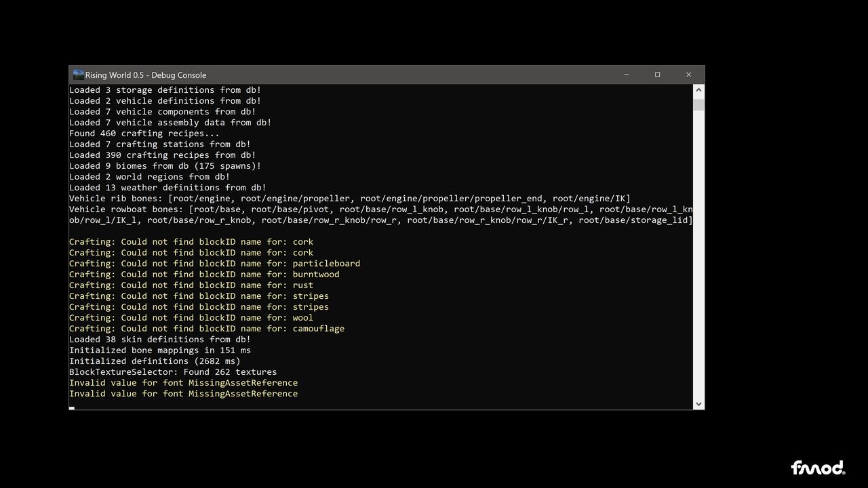
Task: Click the "BlockTextureSelector: Found 262 textures" line
Action: click(x=172, y=372)
